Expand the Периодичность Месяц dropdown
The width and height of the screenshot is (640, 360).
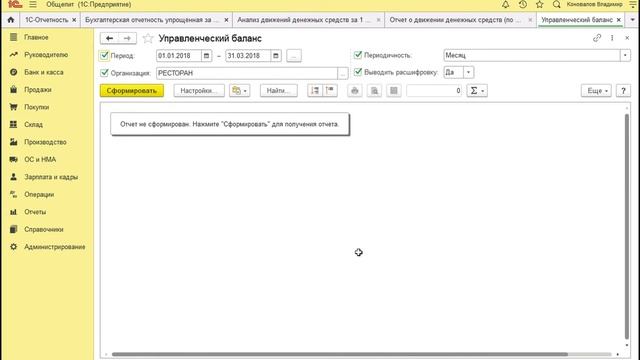[x=625, y=56]
